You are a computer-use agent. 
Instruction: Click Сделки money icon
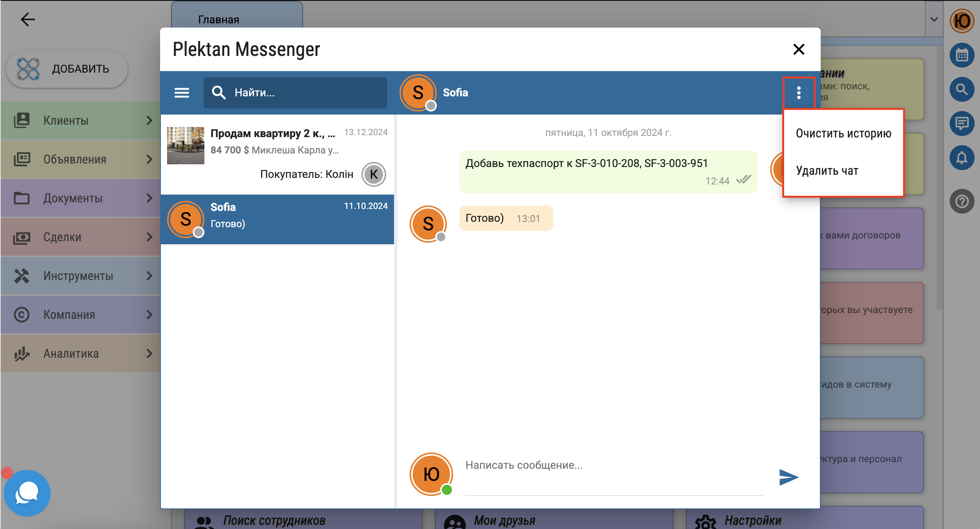coord(22,237)
